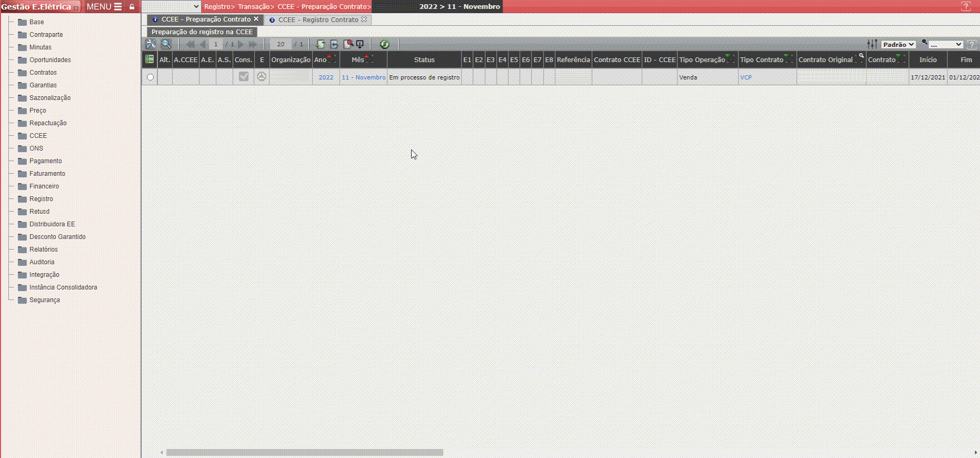
Task: Switch to the CCEE - Registro Contrato tab
Action: pos(318,19)
